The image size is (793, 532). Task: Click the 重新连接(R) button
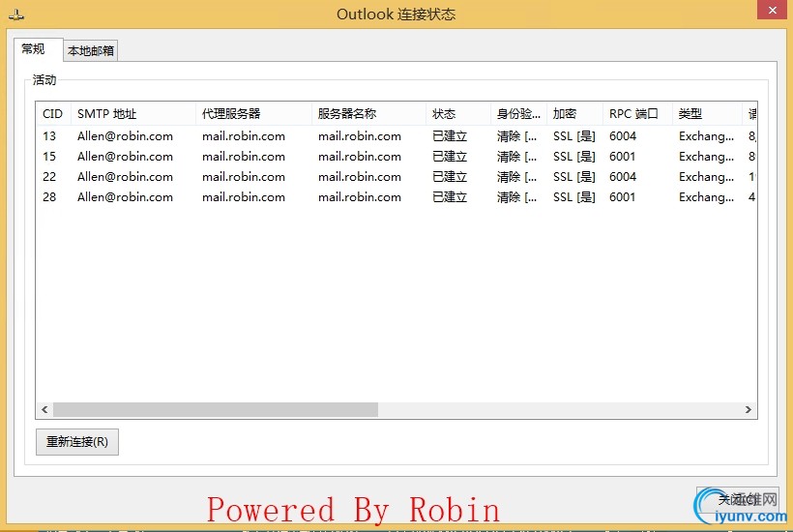[77, 442]
